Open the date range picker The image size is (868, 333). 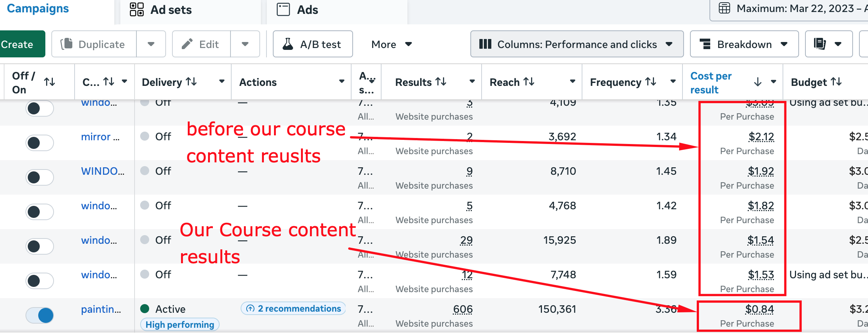pos(791,9)
